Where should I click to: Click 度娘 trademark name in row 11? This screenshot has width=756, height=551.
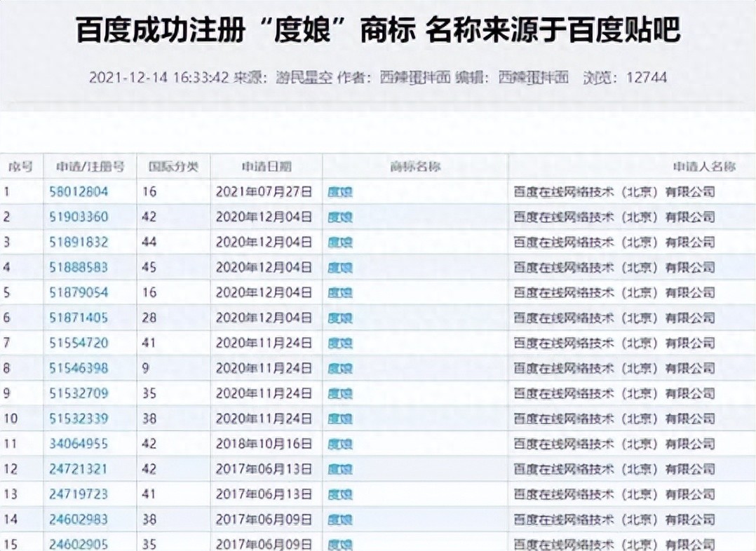(340, 444)
